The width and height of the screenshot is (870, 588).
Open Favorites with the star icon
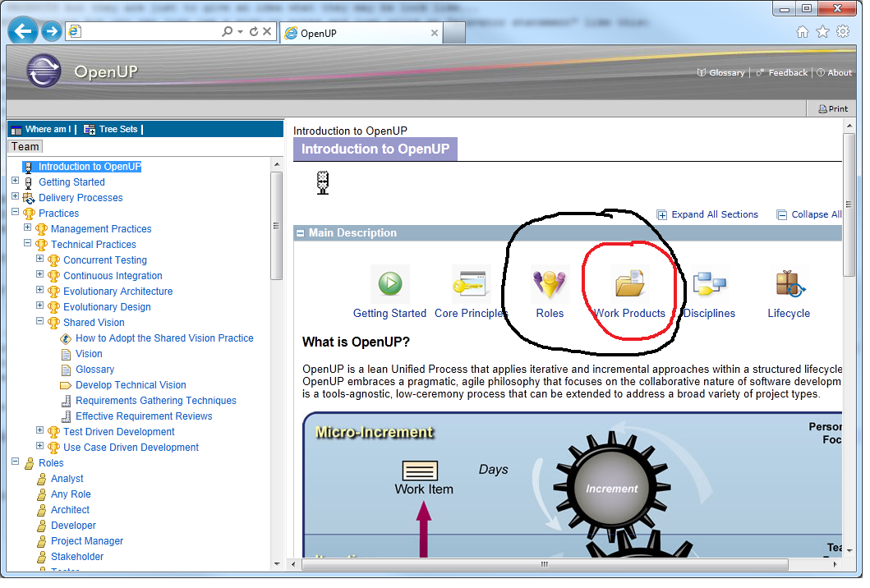(823, 32)
